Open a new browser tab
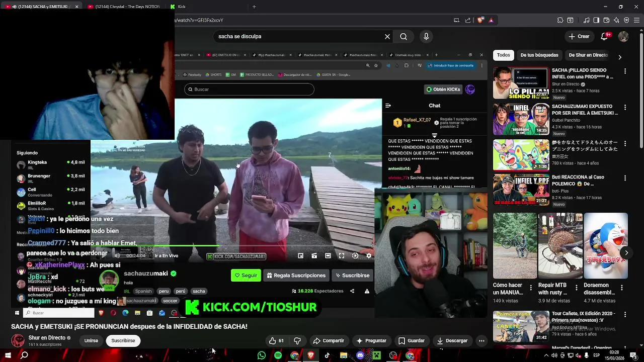The height and width of the screenshot is (362, 644). coord(254,7)
